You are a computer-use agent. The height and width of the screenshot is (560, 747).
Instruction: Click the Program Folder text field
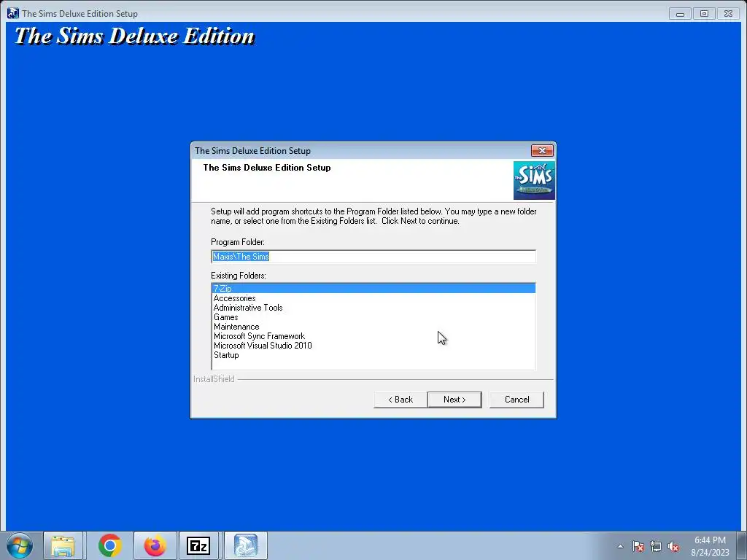point(373,256)
